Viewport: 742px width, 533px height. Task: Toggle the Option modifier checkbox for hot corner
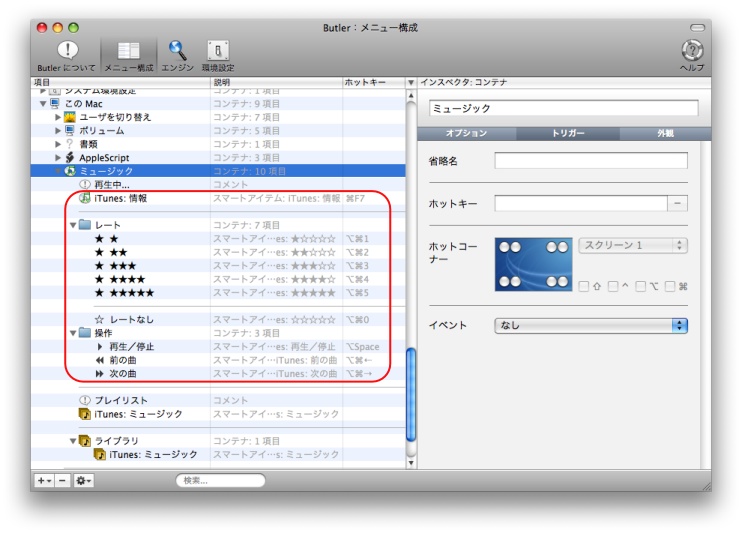click(x=641, y=286)
